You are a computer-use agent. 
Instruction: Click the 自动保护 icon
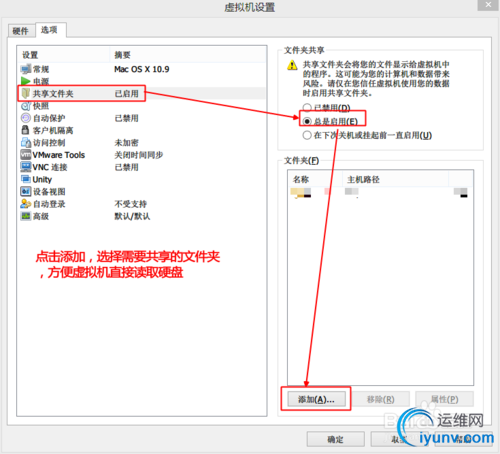point(26,118)
